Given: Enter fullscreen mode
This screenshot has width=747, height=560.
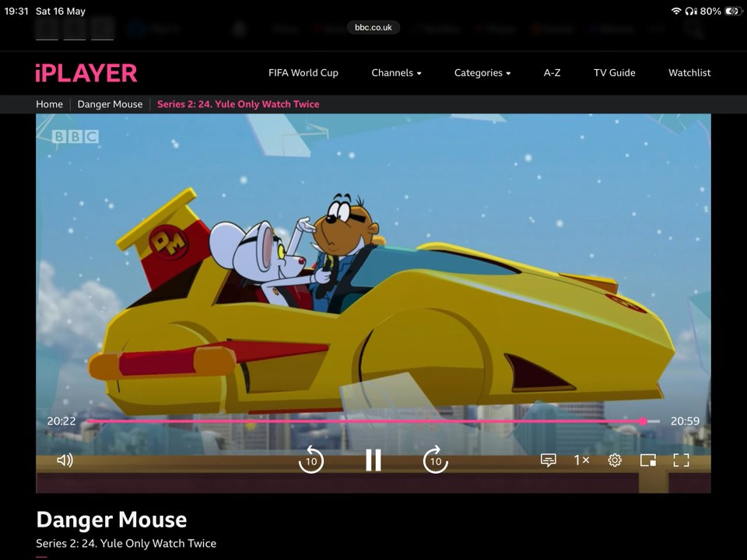Looking at the screenshot, I should 682,460.
